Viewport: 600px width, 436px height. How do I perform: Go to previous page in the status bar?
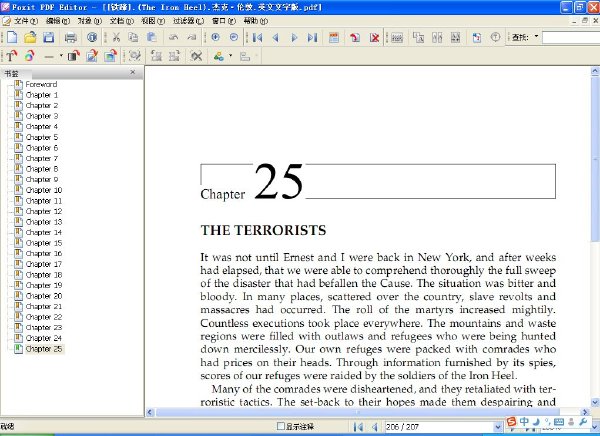click(x=375, y=426)
